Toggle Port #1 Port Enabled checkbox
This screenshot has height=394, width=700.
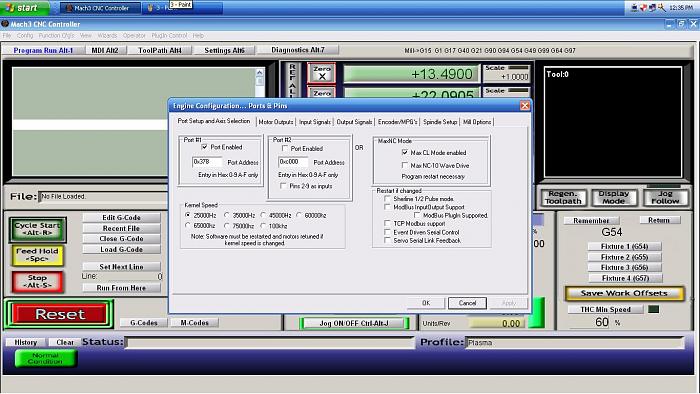coord(204,147)
